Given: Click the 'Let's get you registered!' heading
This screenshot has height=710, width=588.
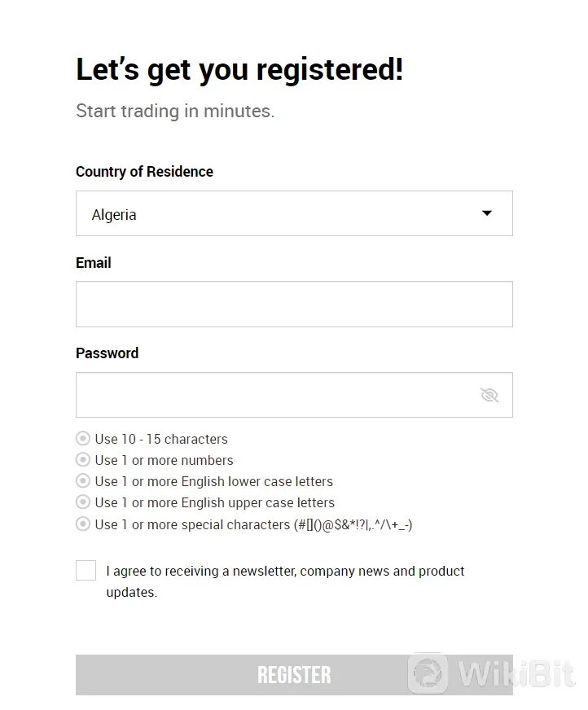Looking at the screenshot, I should (x=239, y=69).
